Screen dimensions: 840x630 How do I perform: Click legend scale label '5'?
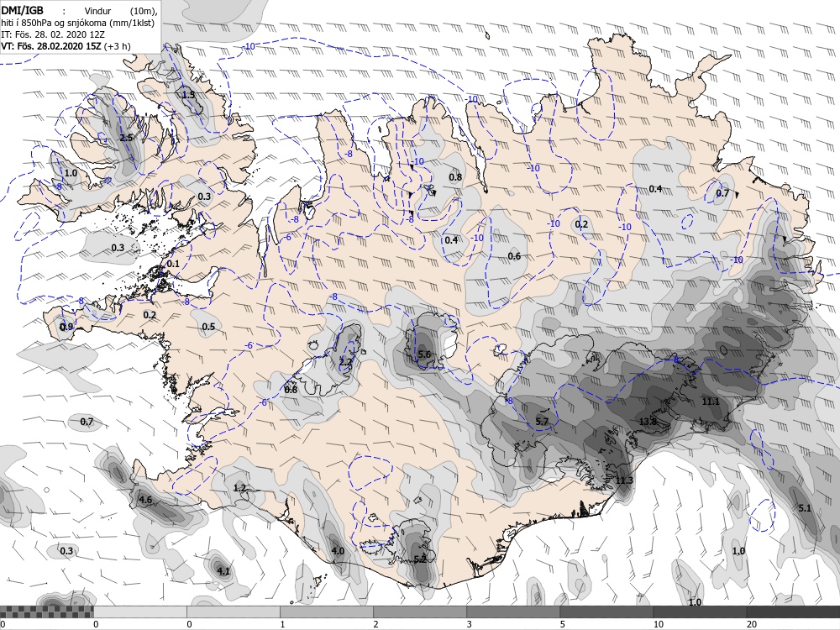coord(562,624)
